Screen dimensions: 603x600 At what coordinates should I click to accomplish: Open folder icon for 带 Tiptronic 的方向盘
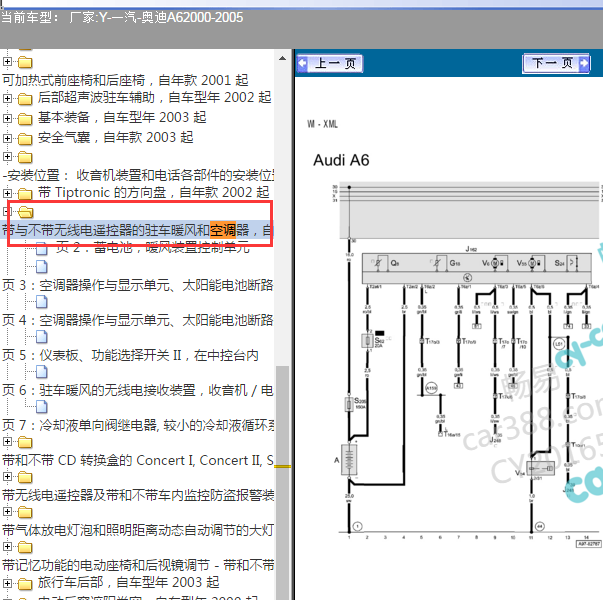pos(25,193)
